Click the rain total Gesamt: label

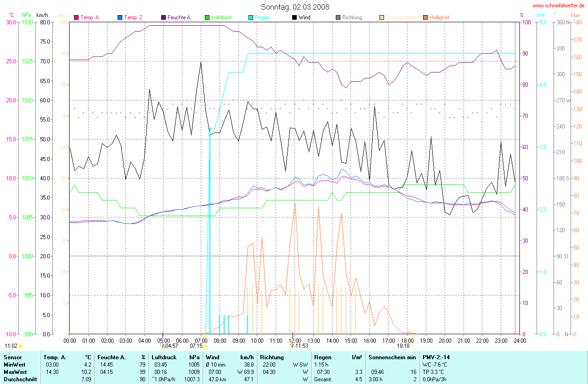pyautogui.click(x=324, y=379)
